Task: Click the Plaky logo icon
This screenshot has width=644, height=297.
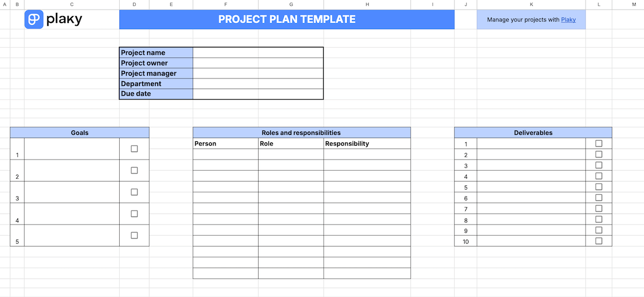Action: 34,20
